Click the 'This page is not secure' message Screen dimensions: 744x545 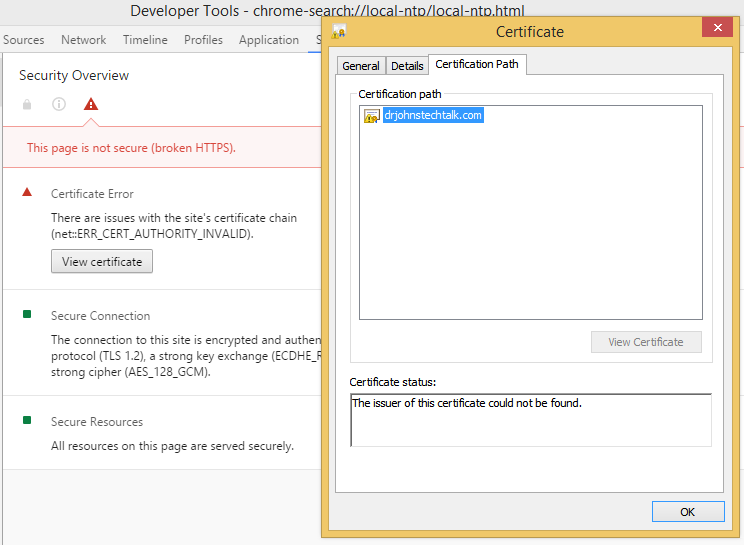(x=131, y=148)
